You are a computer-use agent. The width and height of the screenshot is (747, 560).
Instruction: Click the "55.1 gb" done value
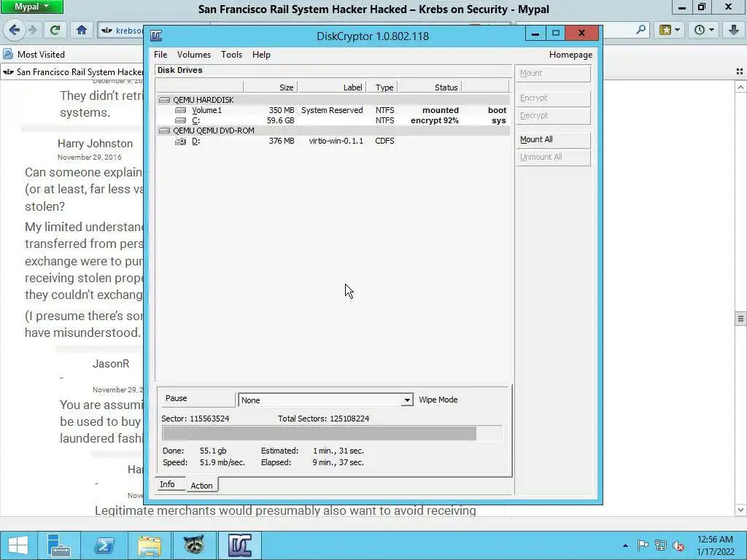[213, 451]
